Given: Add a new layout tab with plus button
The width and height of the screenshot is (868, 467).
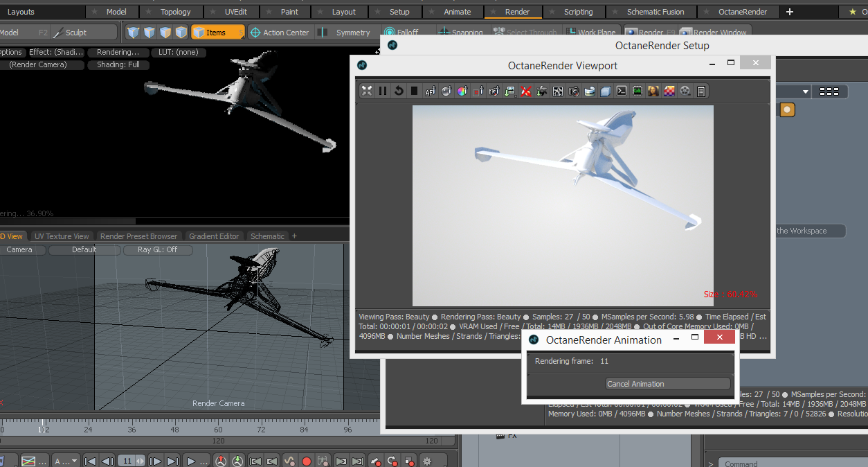Looking at the screenshot, I should point(790,12).
